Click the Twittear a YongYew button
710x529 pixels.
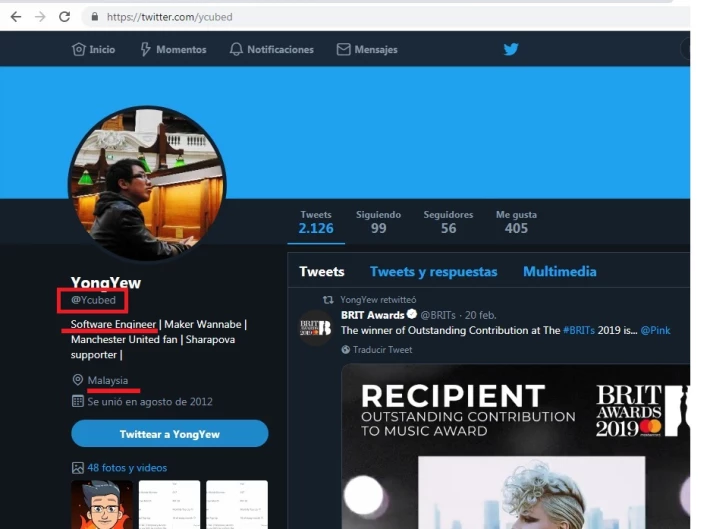coord(170,434)
